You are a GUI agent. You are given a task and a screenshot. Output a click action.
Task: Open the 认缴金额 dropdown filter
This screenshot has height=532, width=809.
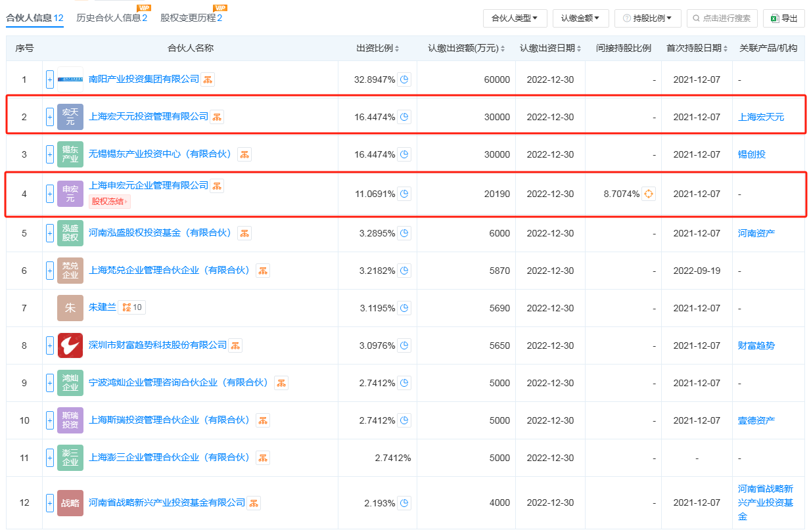(580, 18)
